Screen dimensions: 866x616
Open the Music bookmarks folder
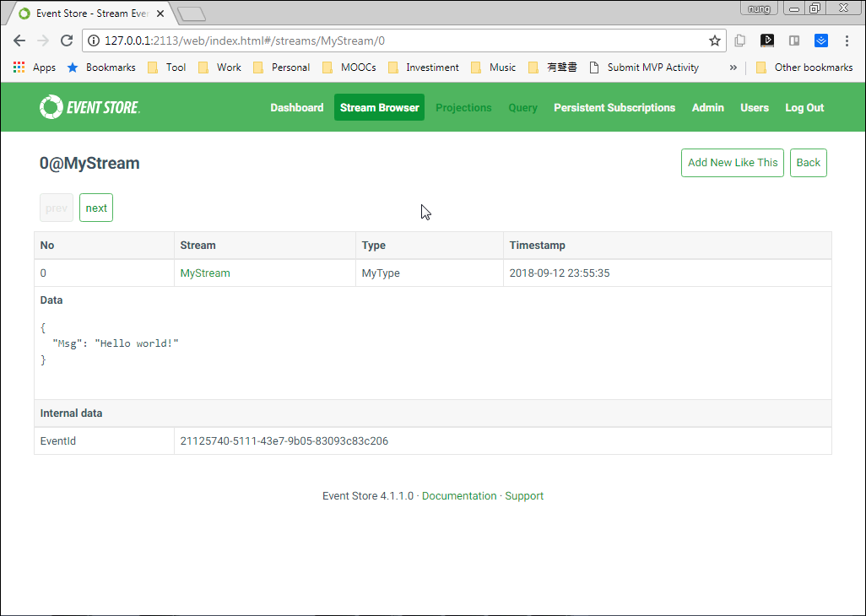493,68
